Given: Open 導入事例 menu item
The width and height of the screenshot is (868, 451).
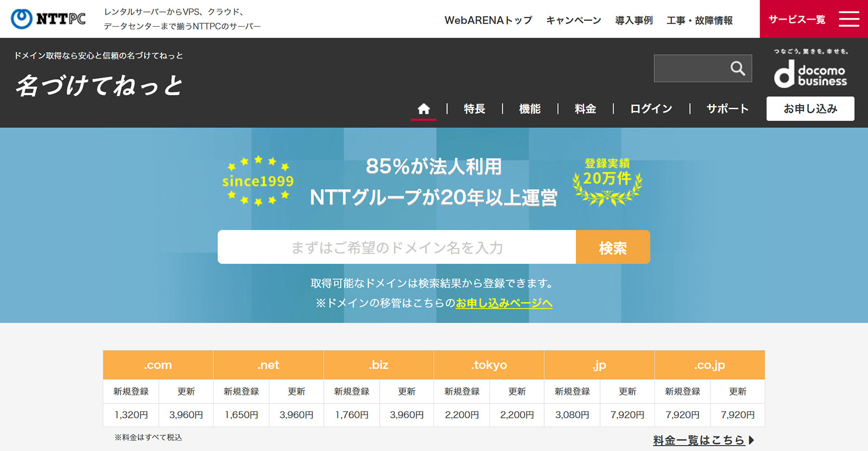Looking at the screenshot, I should coord(634,20).
